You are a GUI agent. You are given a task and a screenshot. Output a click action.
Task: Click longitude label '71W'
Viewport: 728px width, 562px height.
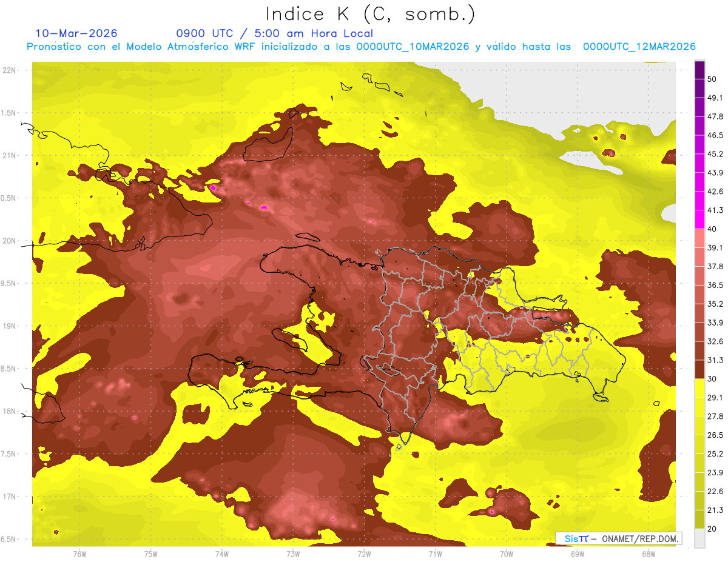(x=435, y=554)
